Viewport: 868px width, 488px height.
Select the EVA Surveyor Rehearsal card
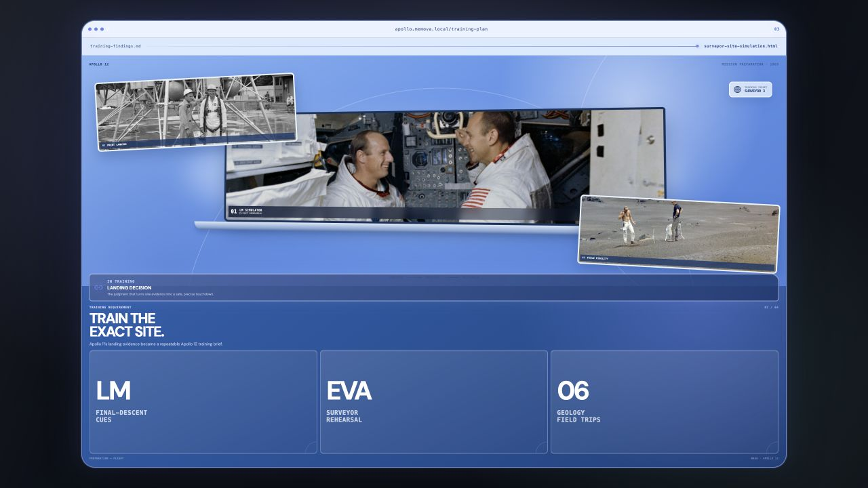pos(434,402)
